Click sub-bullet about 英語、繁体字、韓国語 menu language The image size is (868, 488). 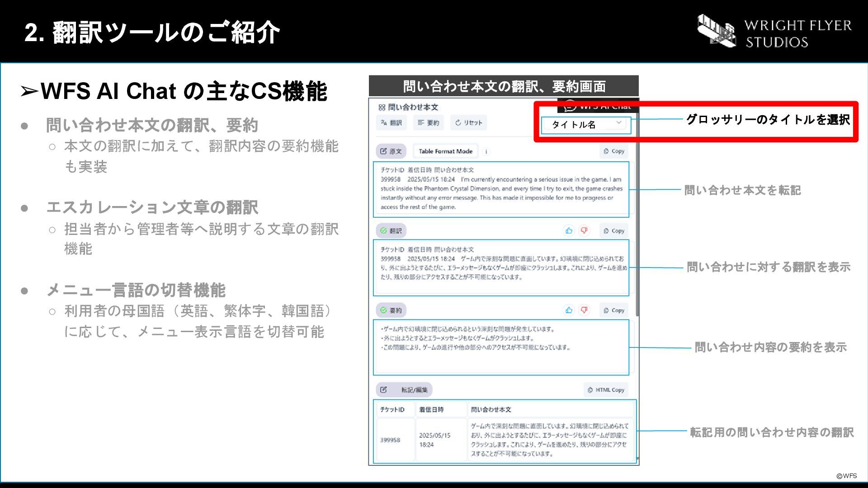[x=199, y=321]
